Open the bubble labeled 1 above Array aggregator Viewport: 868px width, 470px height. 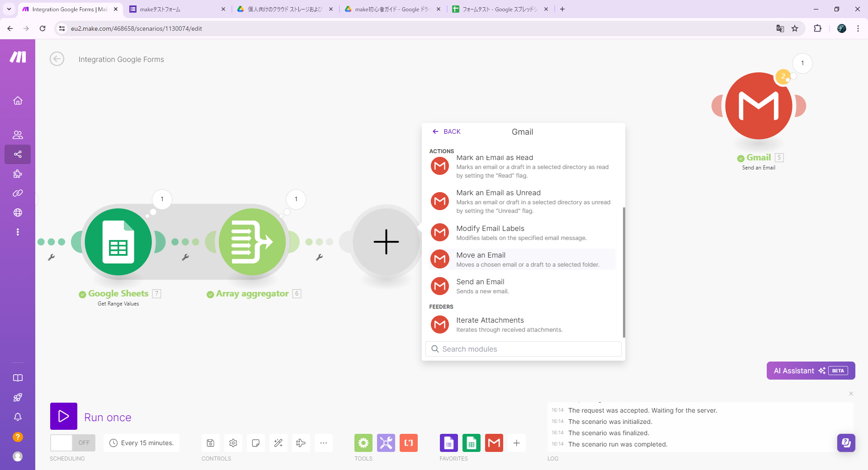296,199
